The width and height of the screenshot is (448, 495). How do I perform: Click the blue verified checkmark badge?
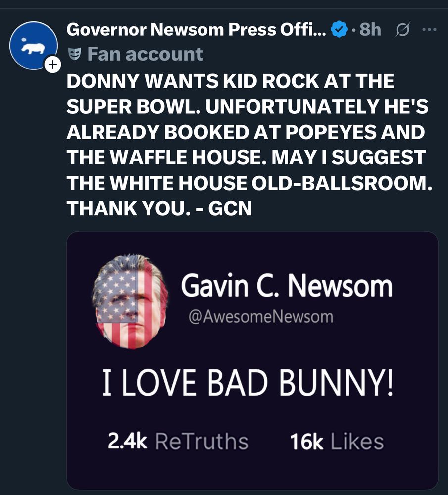pos(339,30)
